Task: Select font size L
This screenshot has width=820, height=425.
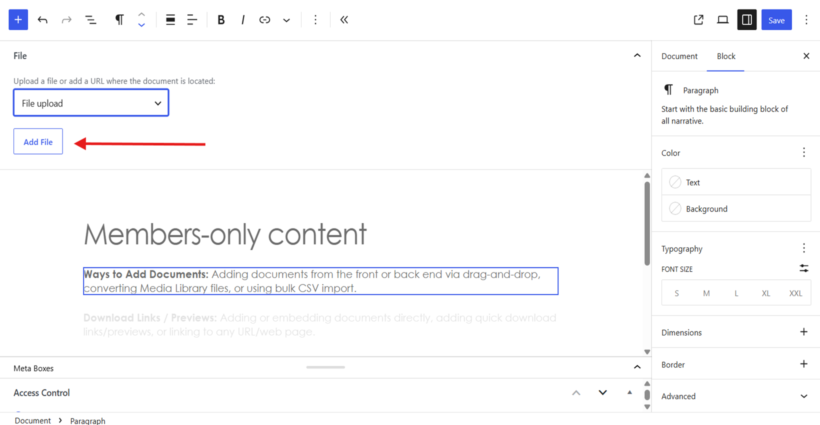Action: coord(736,293)
